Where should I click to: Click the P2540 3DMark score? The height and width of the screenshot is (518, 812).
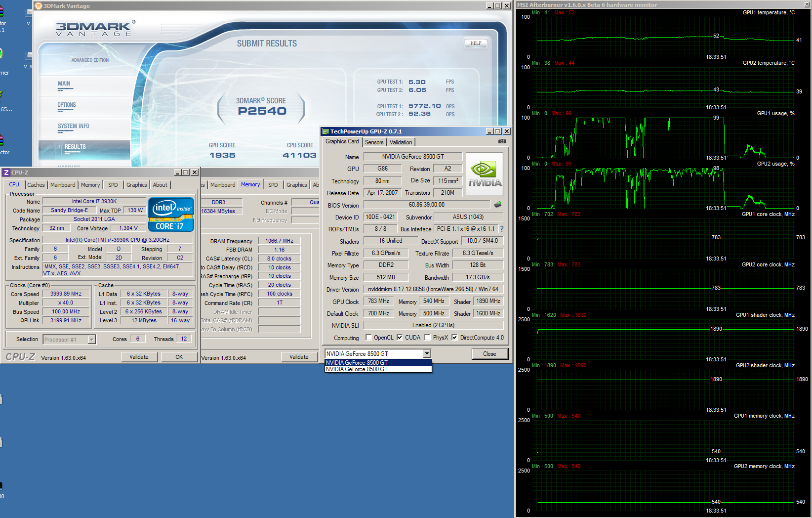click(262, 111)
